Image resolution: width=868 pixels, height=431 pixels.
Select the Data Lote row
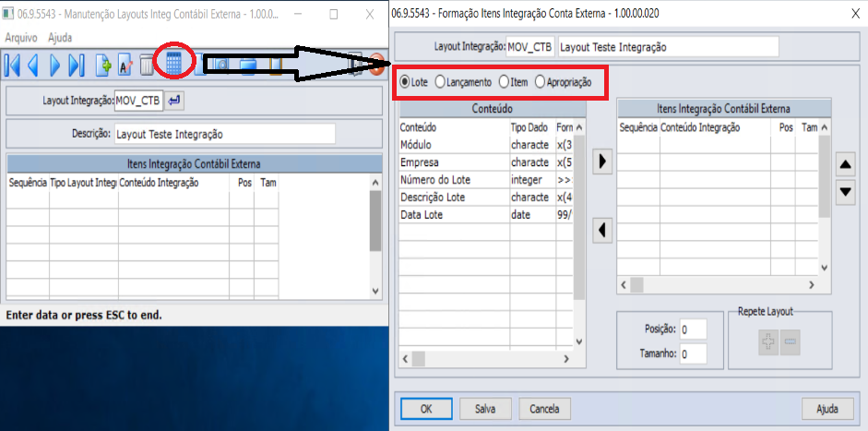[x=487, y=215]
